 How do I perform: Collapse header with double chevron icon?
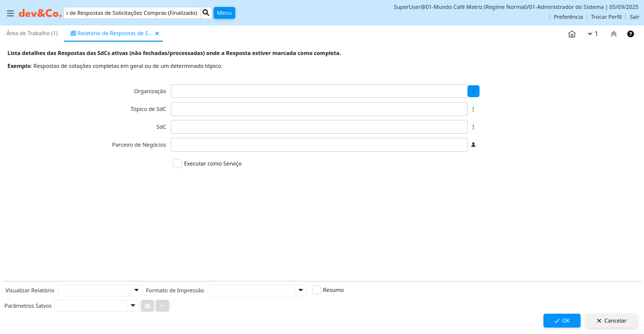[613, 34]
